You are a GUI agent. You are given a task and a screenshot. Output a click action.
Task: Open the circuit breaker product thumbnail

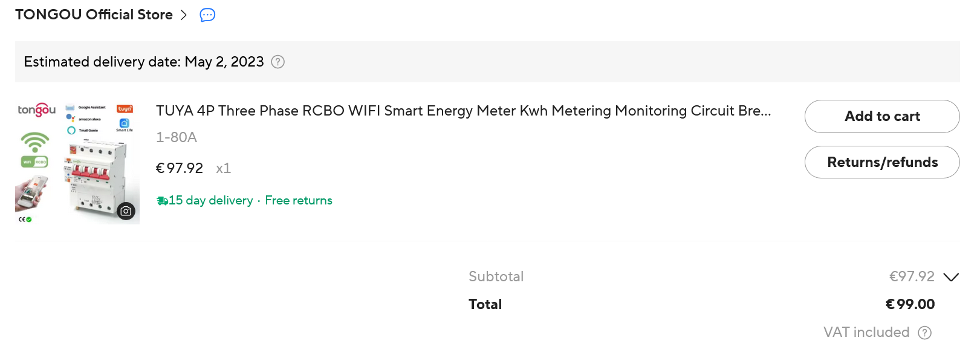tap(77, 162)
